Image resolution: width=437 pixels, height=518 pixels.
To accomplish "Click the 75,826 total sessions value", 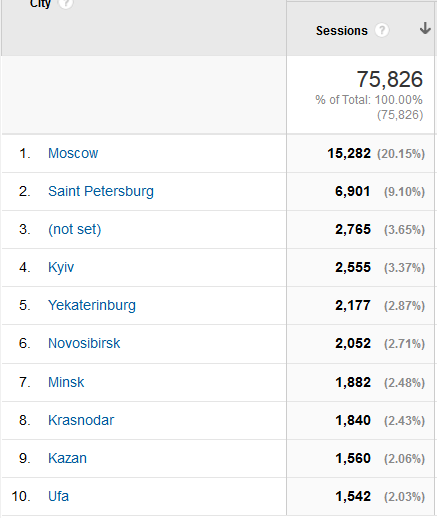I will click(x=390, y=79).
